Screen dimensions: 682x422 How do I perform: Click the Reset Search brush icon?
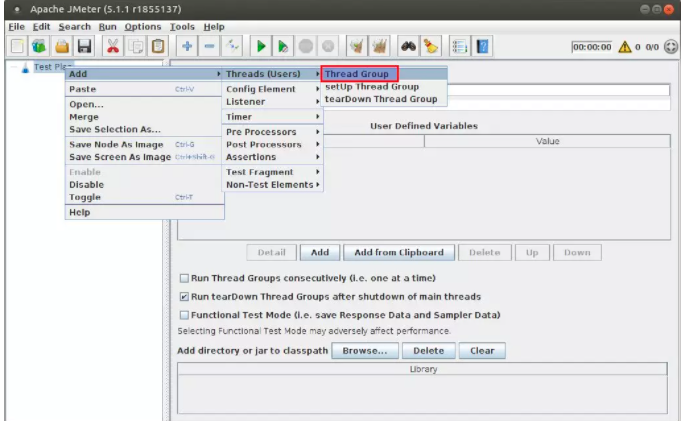tap(431, 46)
